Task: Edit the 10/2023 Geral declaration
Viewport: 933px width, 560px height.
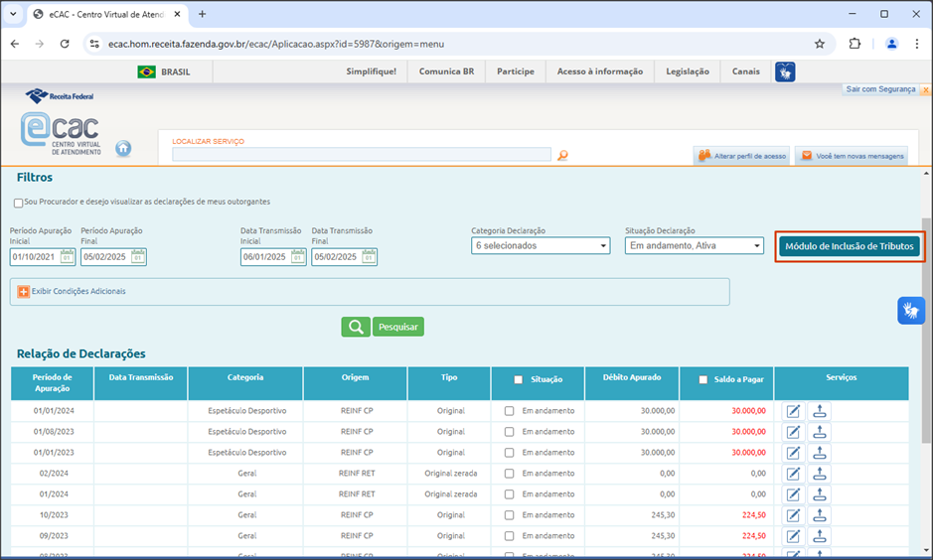Action: [x=793, y=515]
